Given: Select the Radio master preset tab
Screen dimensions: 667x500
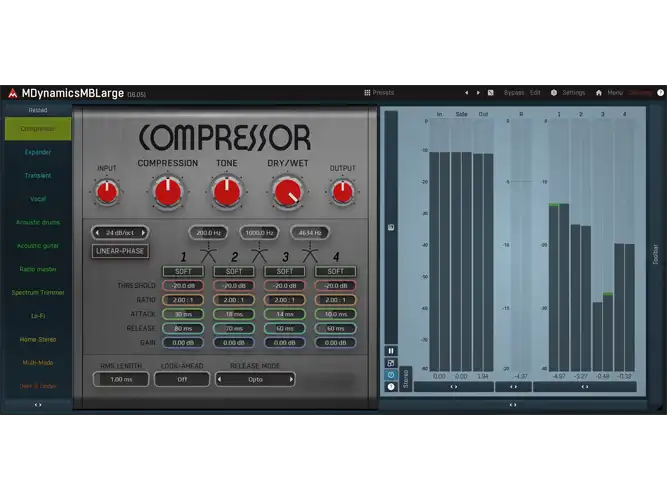Looking at the screenshot, I should click(38, 269).
